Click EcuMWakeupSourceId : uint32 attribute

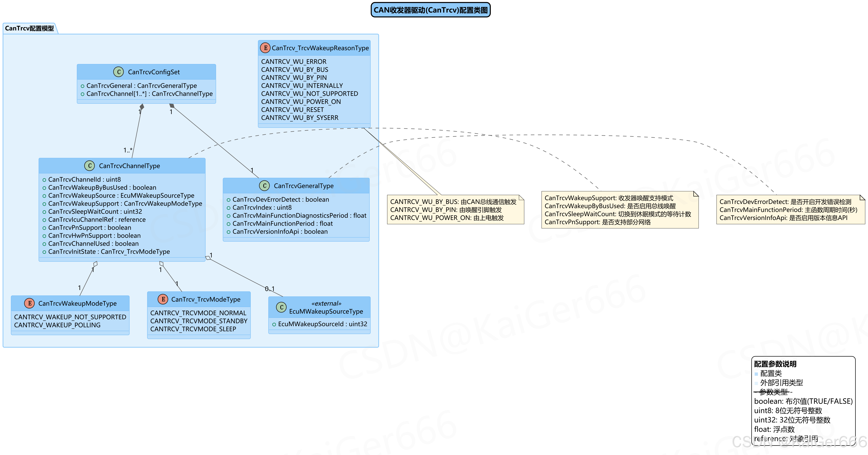point(323,324)
